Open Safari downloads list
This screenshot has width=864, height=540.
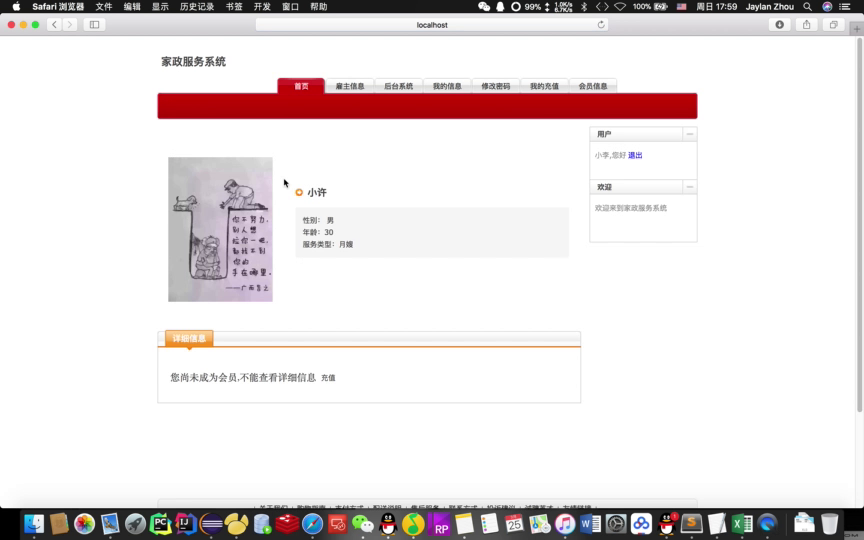pos(779,24)
